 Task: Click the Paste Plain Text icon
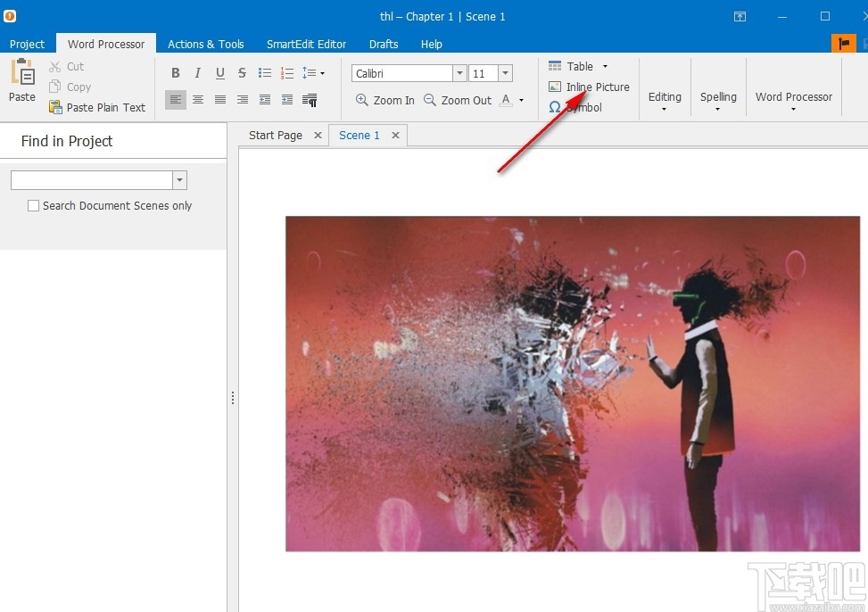click(54, 107)
